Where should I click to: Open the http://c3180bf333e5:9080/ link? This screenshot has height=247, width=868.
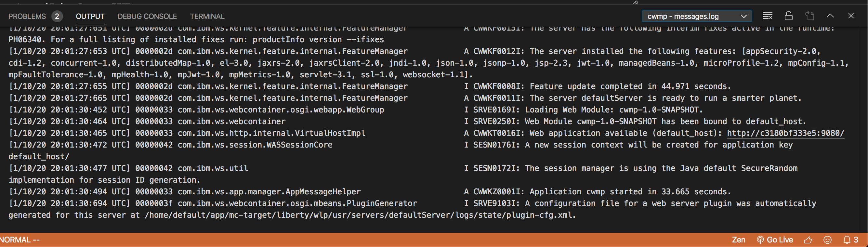(x=785, y=133)
